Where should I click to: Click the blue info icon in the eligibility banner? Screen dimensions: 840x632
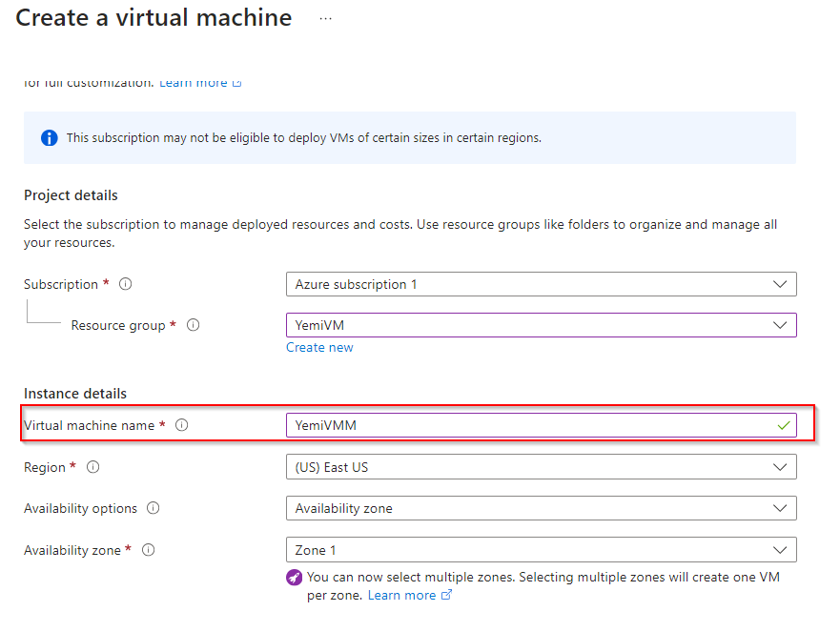pos(50,138)
